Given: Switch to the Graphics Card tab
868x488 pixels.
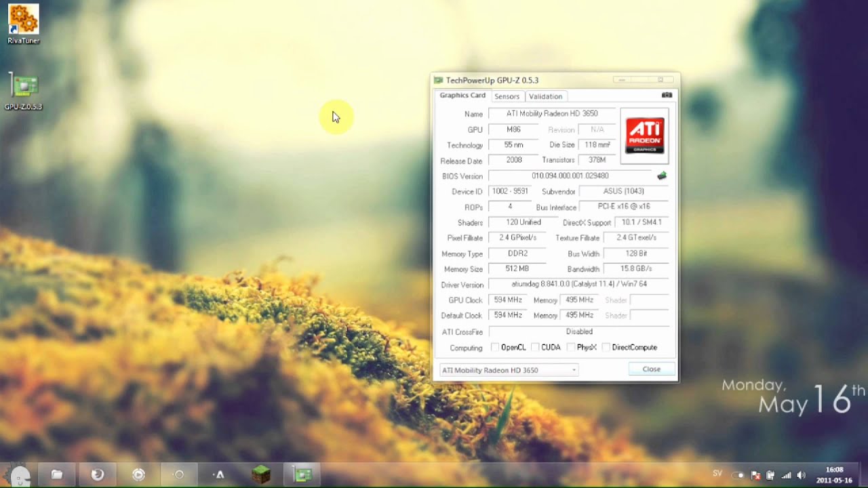Looking at the screenshot, I should [x=462, y=96].
